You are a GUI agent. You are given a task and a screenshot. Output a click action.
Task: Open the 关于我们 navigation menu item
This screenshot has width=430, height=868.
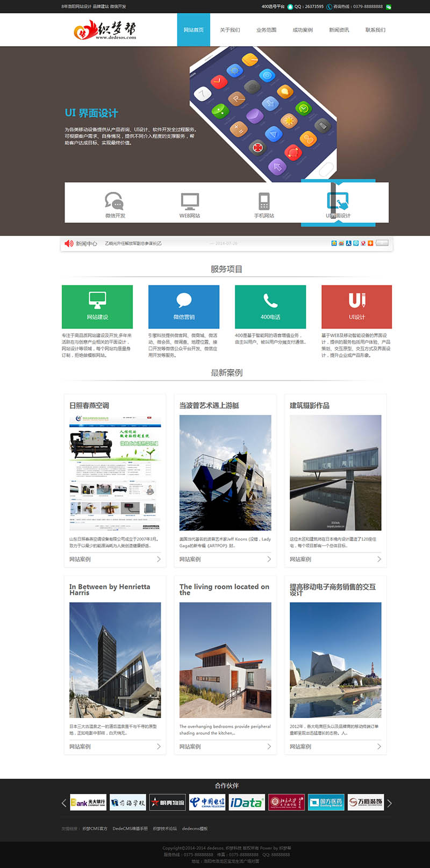(230, 30)
